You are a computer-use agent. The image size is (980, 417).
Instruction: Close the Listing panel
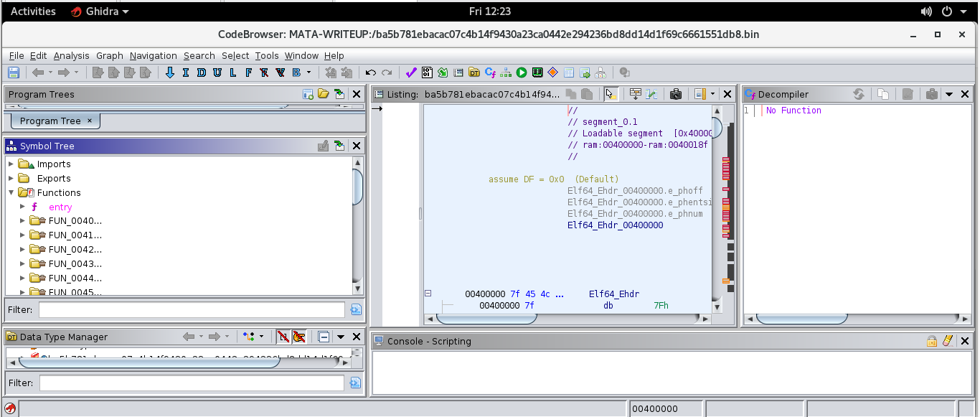[727, 94]
